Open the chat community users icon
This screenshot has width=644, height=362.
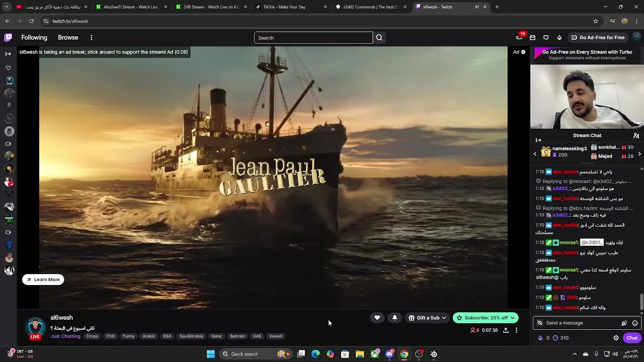click(636, 136)
